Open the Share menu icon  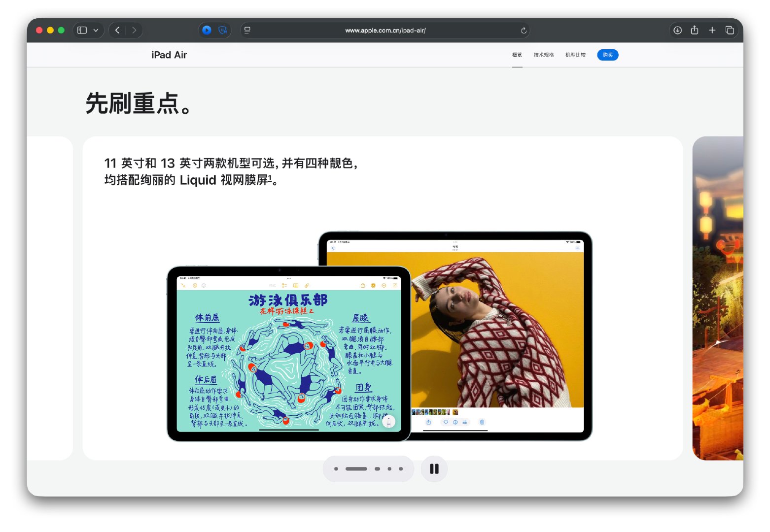point(695,30)
